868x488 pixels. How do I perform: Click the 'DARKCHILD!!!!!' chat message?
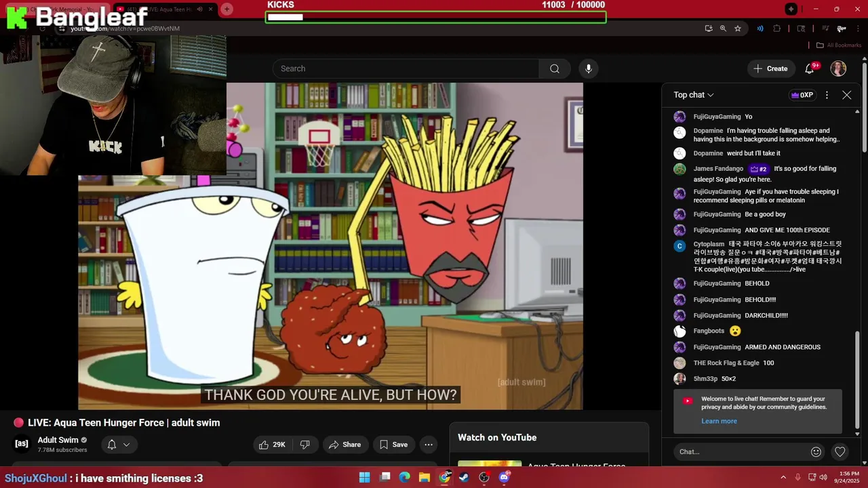[x=766, y=315]
